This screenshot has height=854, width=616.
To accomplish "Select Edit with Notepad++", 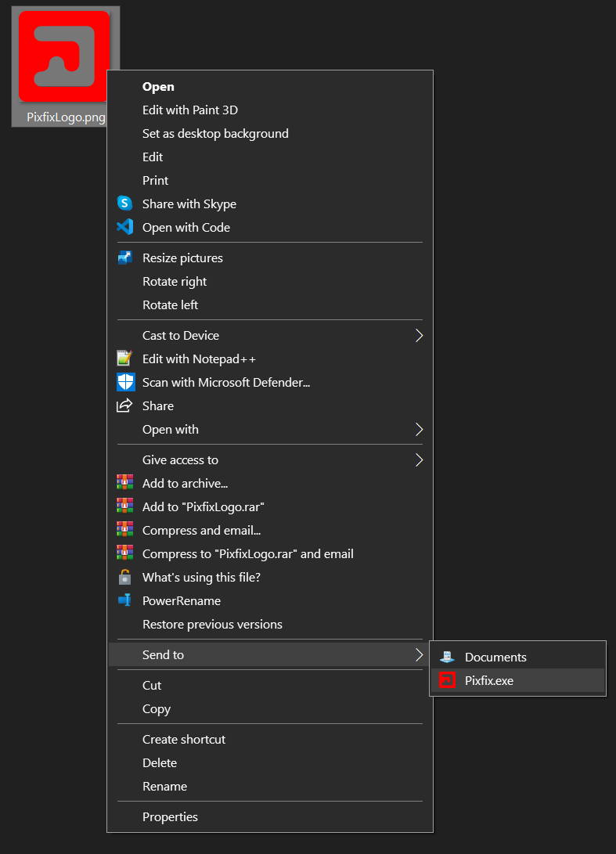I will tap(270, 359).
